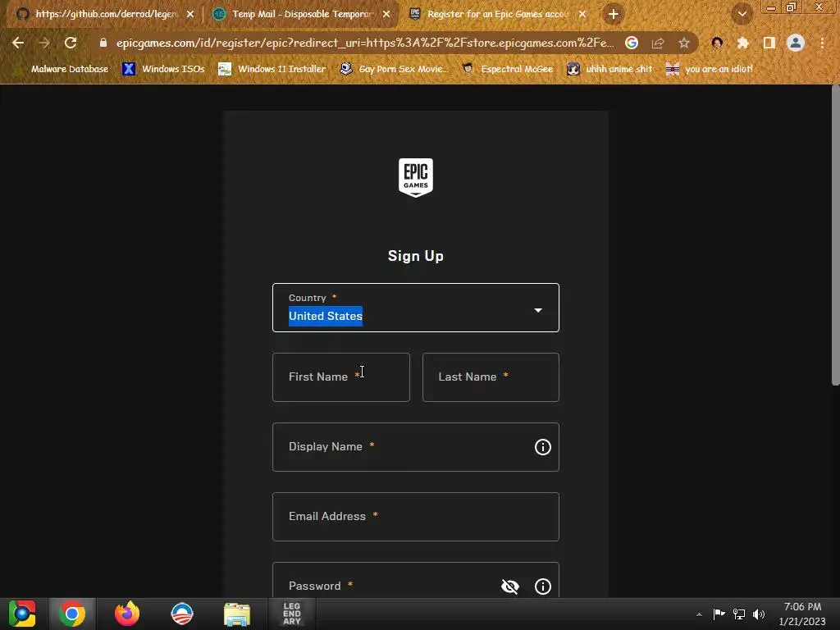
Task: Click the extension avatar icon beside the star
Action: [x=717, y=43]
